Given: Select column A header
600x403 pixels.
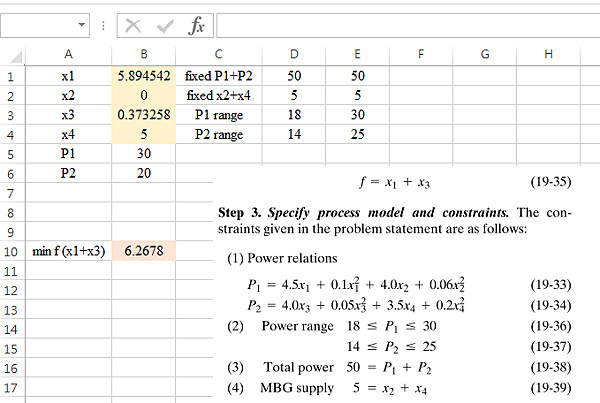Looking at the screenshot, I should click(68, 54).
